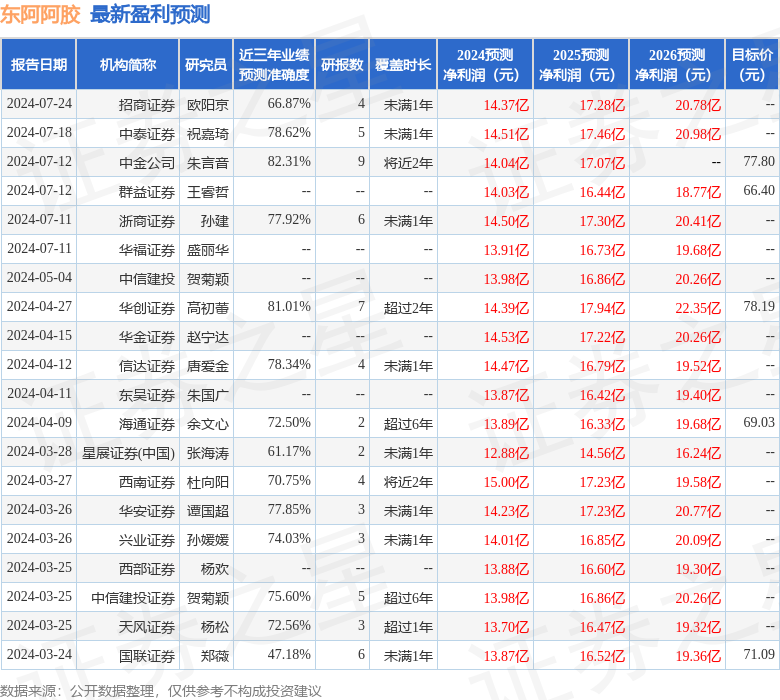The width and height of the screenshot is (780, 700).
Task: Click target price 66.40
Action: pyautogui.click(x=759, y=190)
